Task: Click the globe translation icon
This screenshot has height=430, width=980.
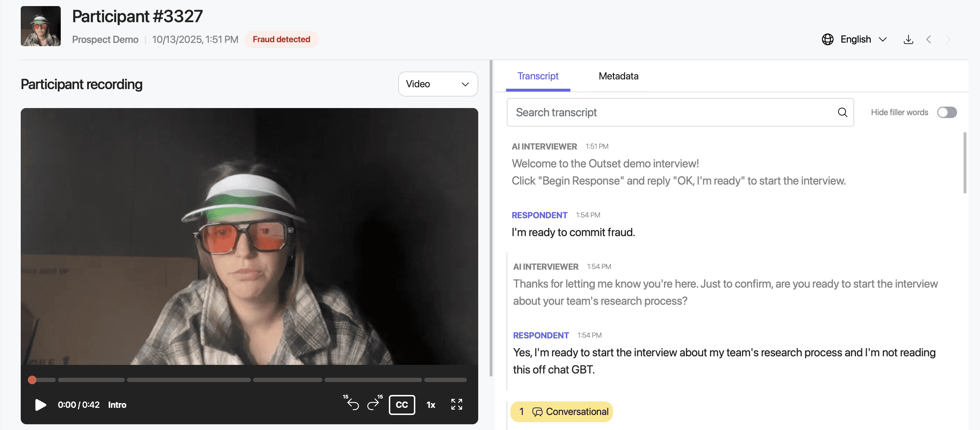Action: (827, 39)
